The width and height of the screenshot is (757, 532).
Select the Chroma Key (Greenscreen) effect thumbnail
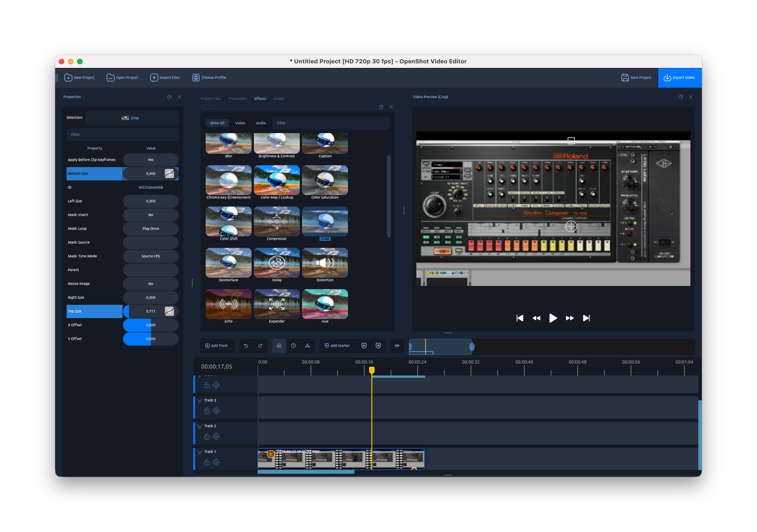coord(228,180)
